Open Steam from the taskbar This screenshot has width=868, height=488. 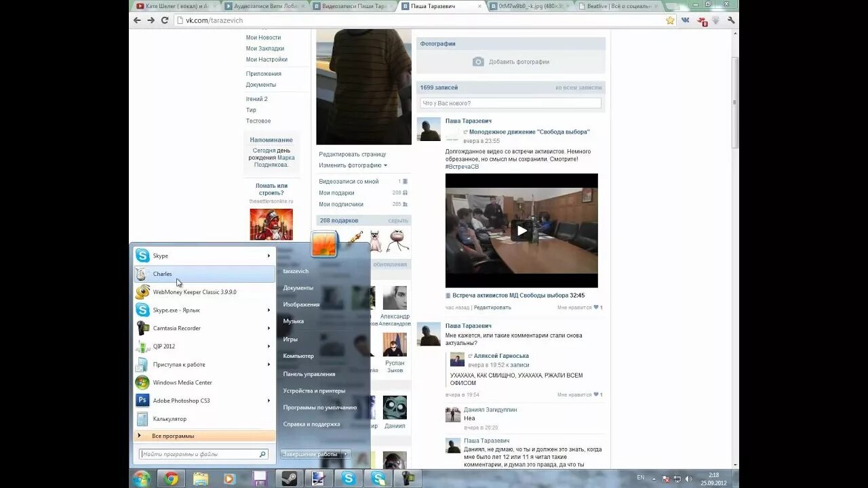tap(290, 479)
